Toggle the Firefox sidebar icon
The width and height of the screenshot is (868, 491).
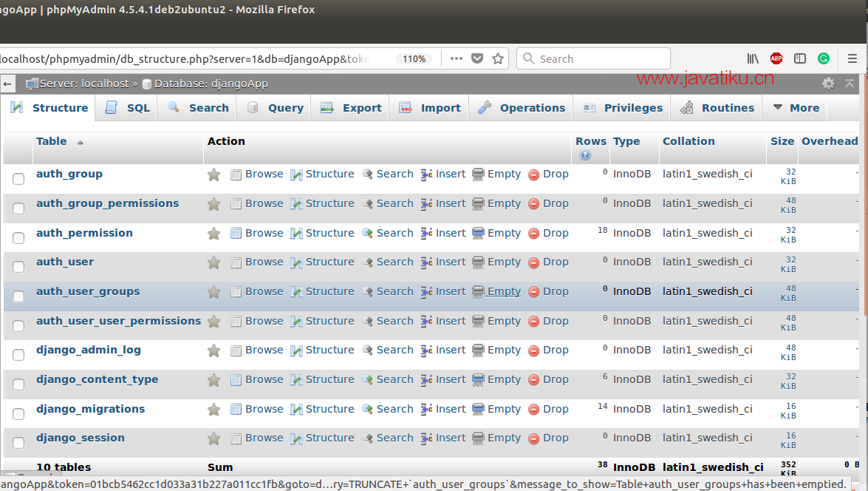(800, 58)
